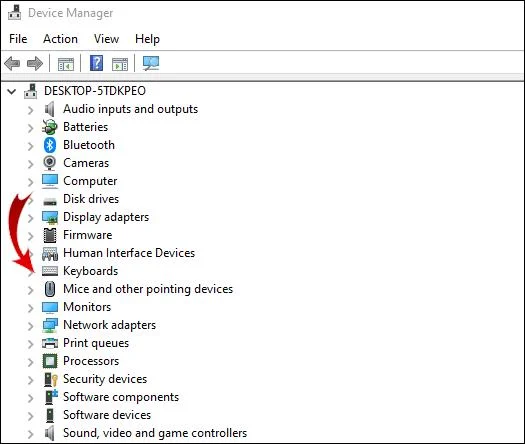Open the Action menu
This screenshot has height=444, width=525.
pyautogui.click(x=60, y=39)
